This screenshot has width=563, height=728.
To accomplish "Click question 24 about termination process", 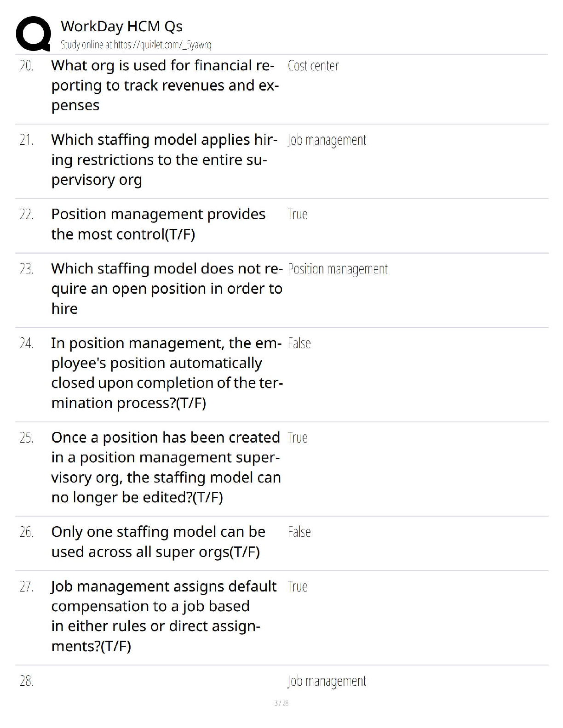I will coord(167,373).
